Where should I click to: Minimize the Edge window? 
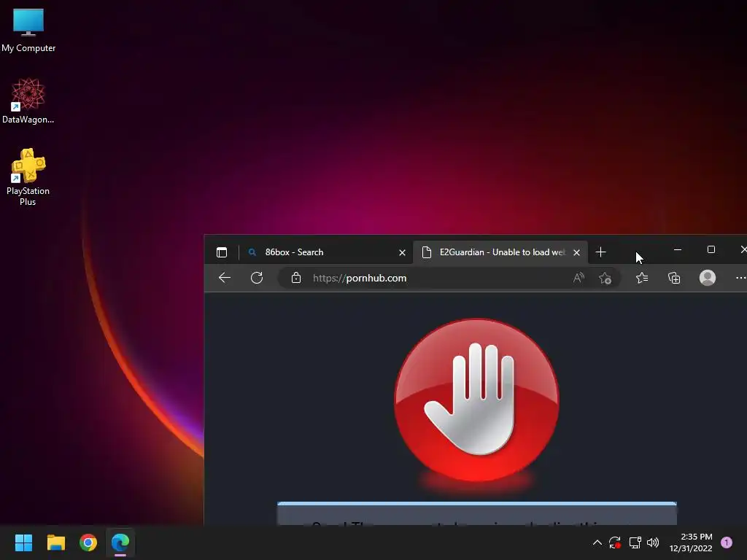[x=678, y=249]
